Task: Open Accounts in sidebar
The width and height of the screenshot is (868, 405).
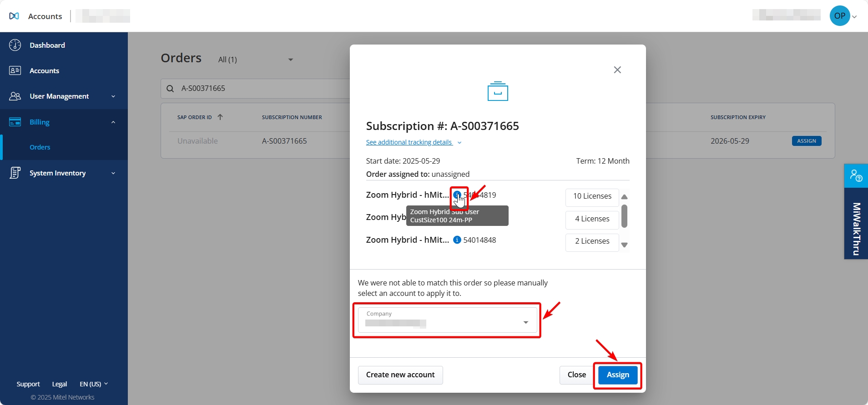Action: pyautogui.click(x=44, y=70)
